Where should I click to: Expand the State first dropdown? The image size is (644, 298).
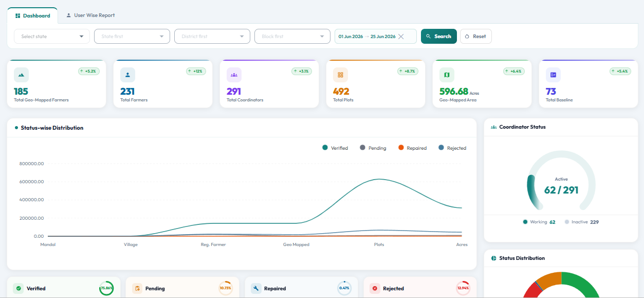tap(132, 37)
